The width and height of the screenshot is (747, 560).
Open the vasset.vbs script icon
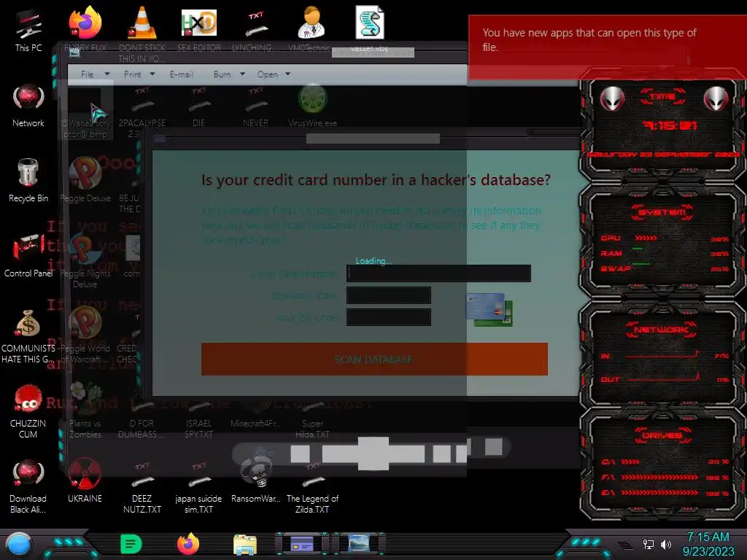tap(370, 28)
